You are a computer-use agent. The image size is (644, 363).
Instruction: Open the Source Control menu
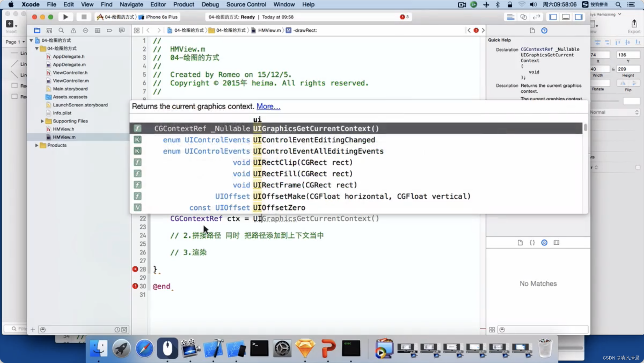click(x=246, y=4)
